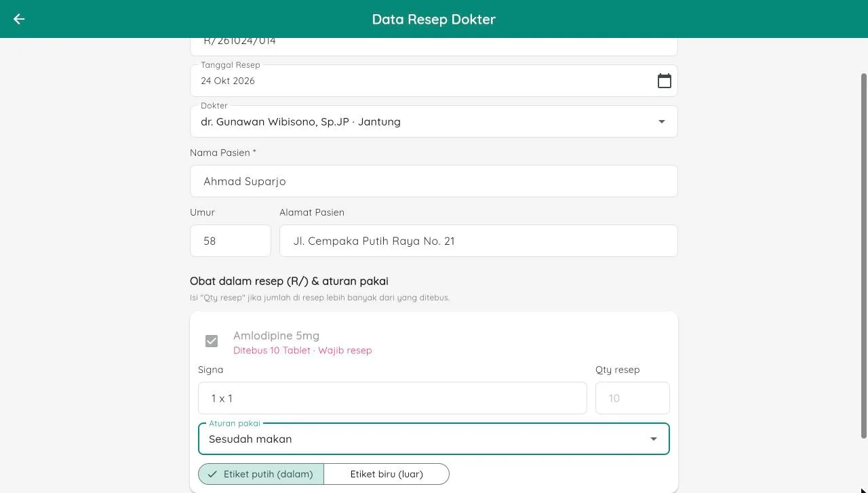Image resolution: width=868 pixels, height=493 pixels.
Task: Click the 'Sesudah makan' selected value
Action: point(250,439)
